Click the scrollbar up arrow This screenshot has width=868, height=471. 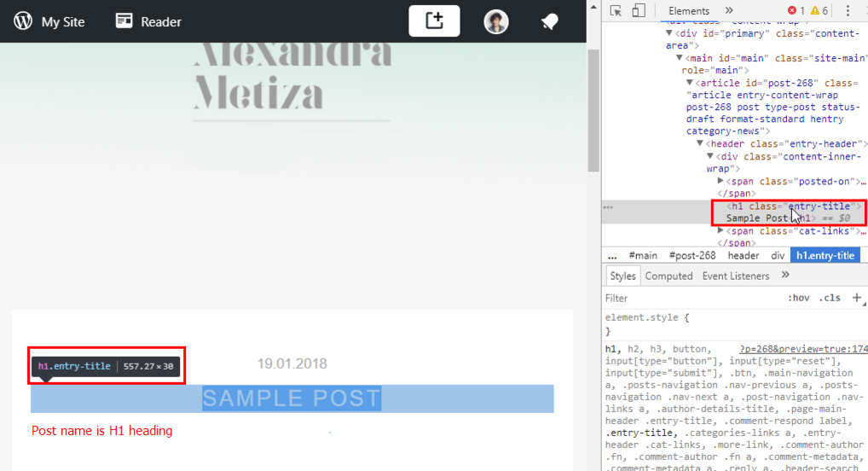593,7
